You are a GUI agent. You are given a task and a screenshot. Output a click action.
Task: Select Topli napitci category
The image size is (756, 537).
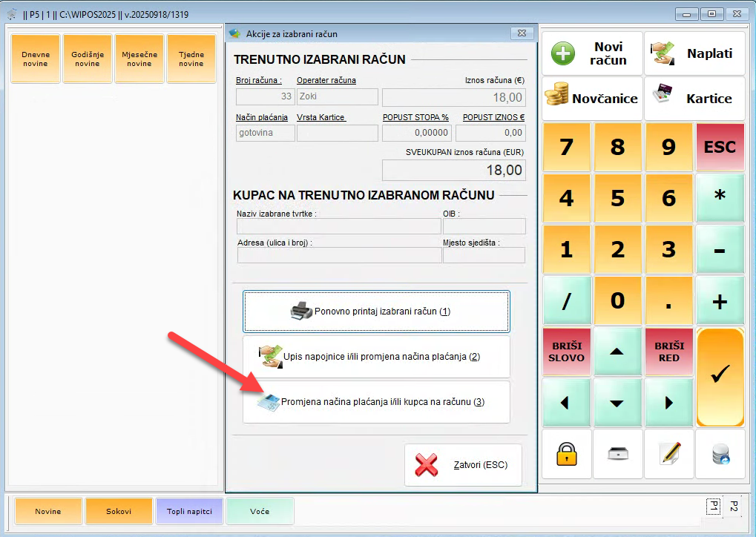pyautogui.click(x=189, y=511)
